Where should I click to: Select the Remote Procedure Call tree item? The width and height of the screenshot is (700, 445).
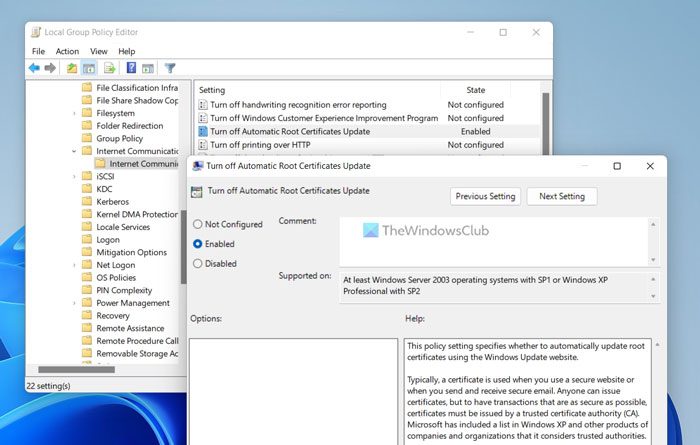(x=137, y=341)
